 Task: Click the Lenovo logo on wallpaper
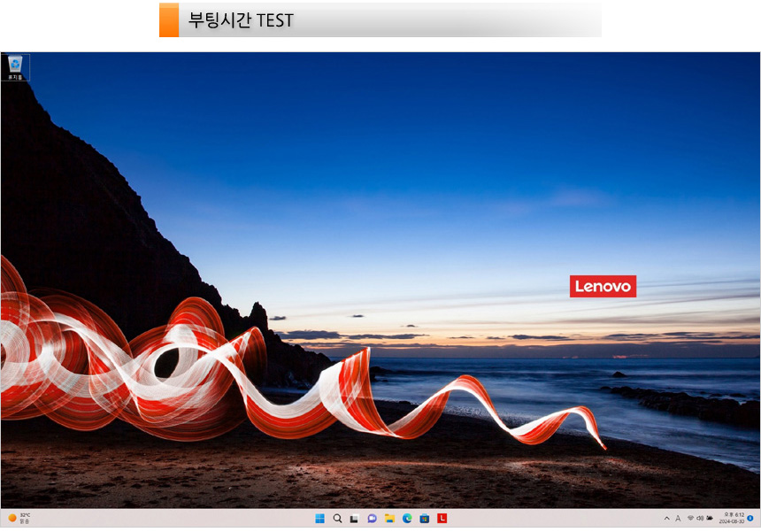tap(603, 286)
